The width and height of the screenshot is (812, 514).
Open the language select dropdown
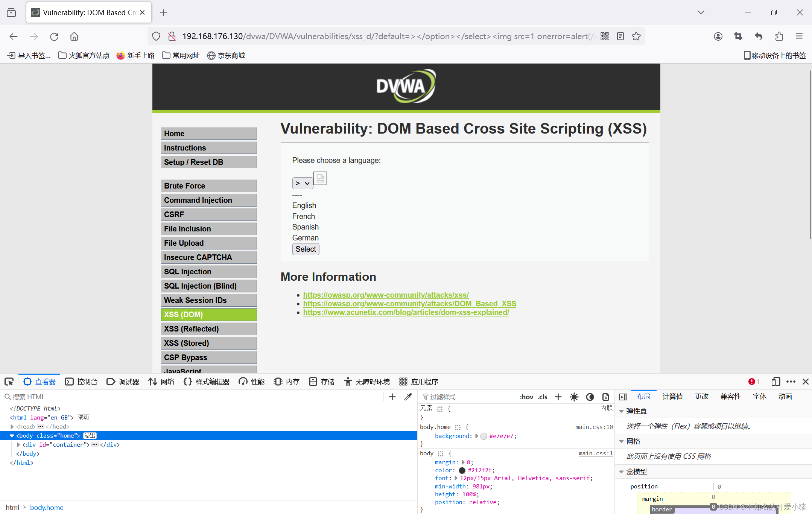(x=303, y=183)
